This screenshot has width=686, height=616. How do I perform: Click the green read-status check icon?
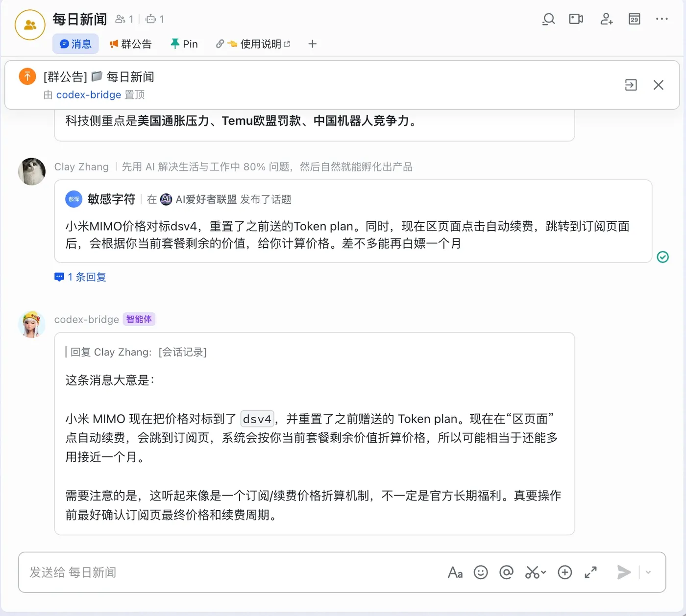click(x=663, y=257)
